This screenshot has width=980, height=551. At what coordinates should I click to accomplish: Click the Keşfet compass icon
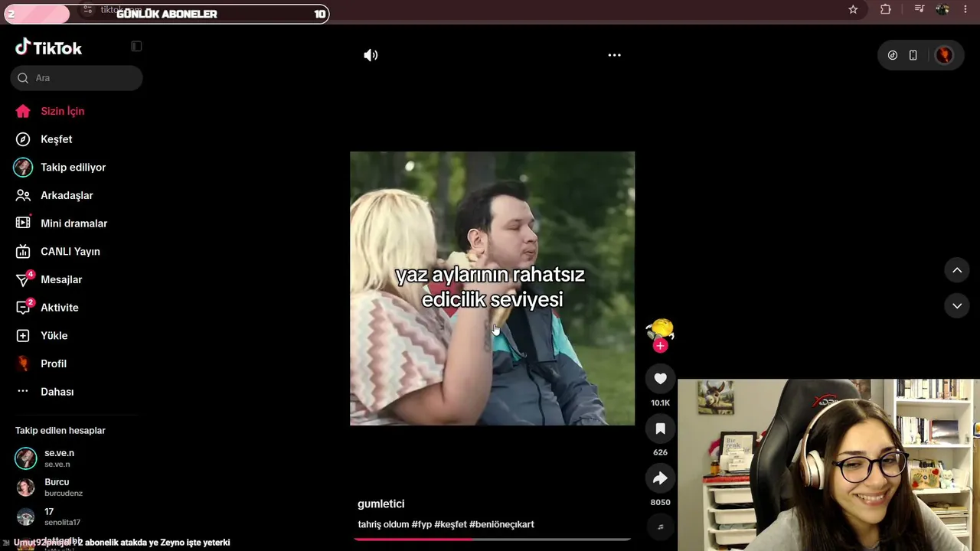(24, 139)
